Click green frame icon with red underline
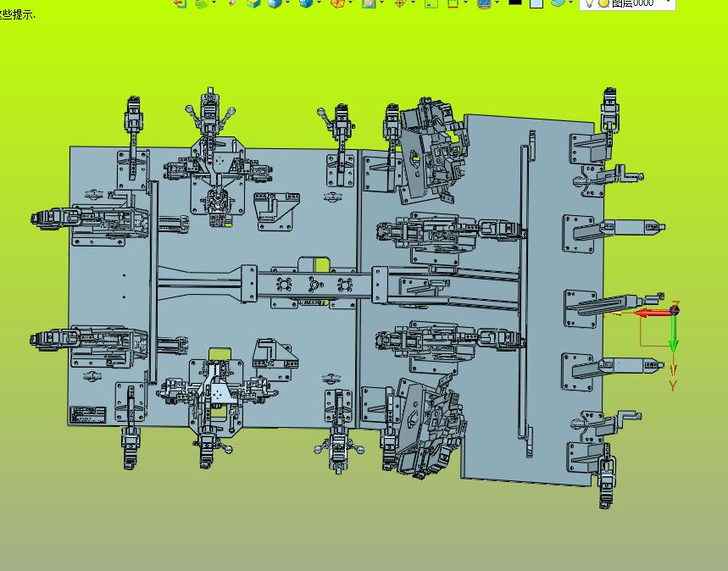The image size is (728, 571). pyautogui.click(x=453, y=3)
